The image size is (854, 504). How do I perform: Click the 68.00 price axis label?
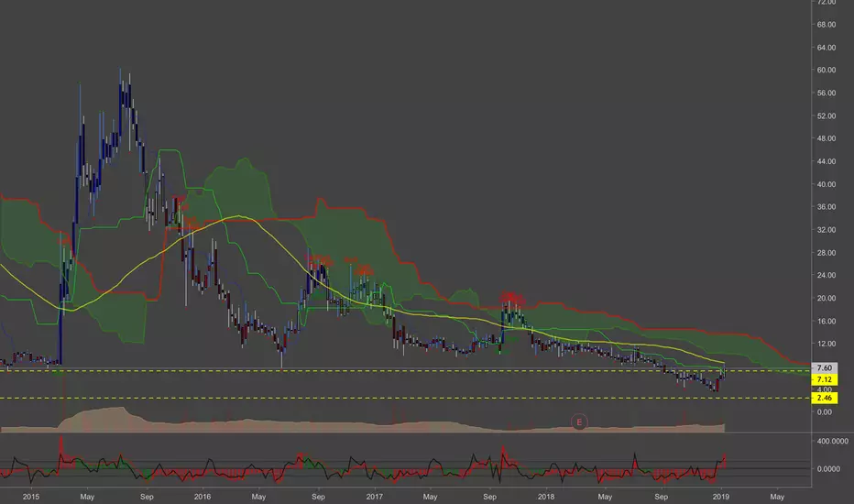(827, 25)
